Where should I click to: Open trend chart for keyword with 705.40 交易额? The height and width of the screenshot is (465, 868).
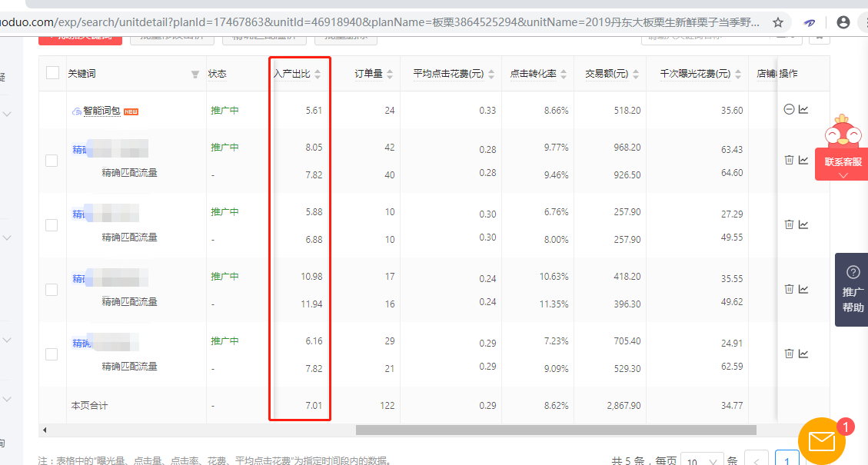[x=803, y=354]
